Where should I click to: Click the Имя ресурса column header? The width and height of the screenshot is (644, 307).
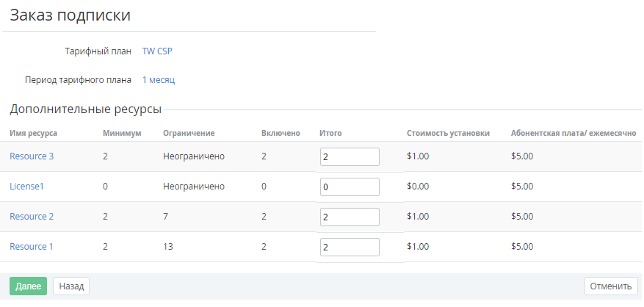point(34,133)
